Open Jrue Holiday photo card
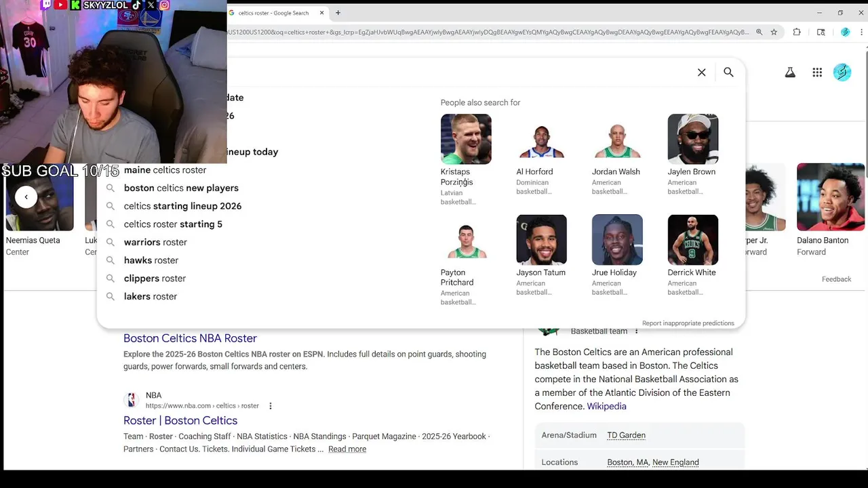 click(x=617, y=240)
